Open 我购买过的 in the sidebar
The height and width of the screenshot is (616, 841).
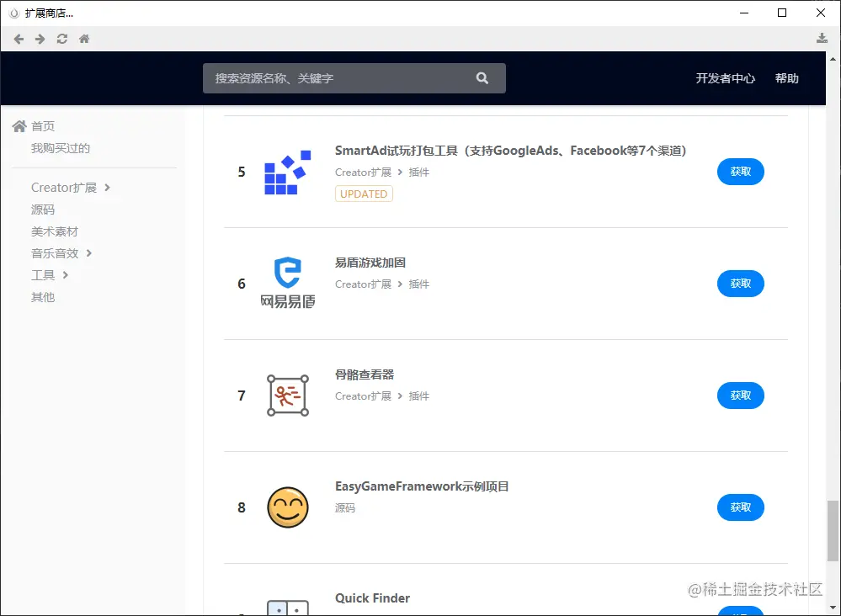tap(61, 148)
